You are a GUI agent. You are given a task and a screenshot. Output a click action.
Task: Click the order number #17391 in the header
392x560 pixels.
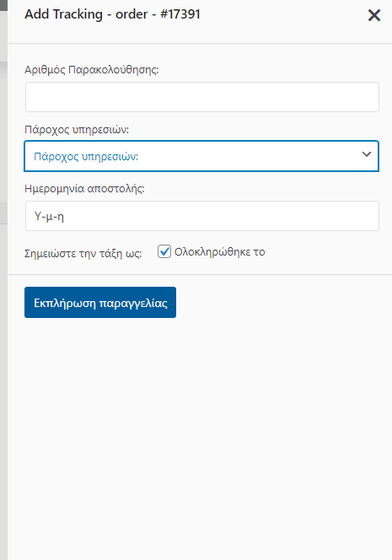[180, 14]
